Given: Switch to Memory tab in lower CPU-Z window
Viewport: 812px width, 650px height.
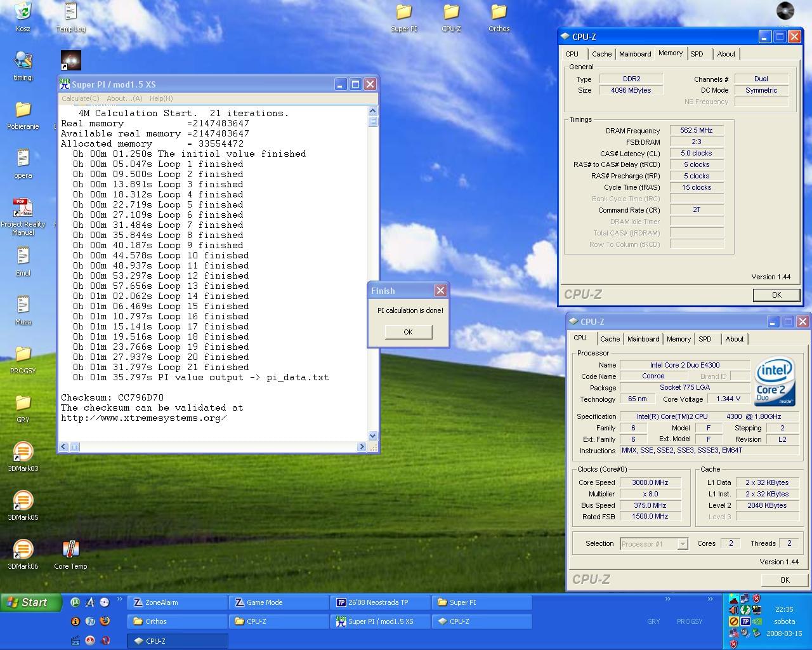Looking at the screenshot, I should click(x=678, y=339).
